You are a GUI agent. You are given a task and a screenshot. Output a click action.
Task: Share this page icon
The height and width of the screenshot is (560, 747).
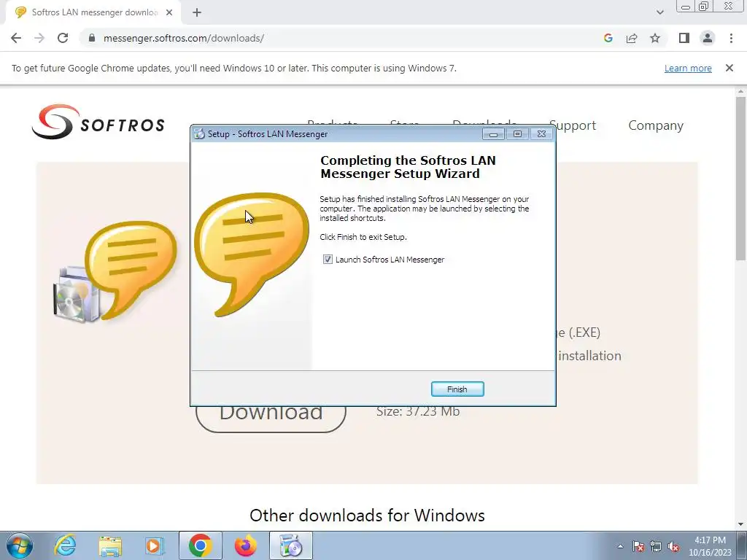point(632,38)
